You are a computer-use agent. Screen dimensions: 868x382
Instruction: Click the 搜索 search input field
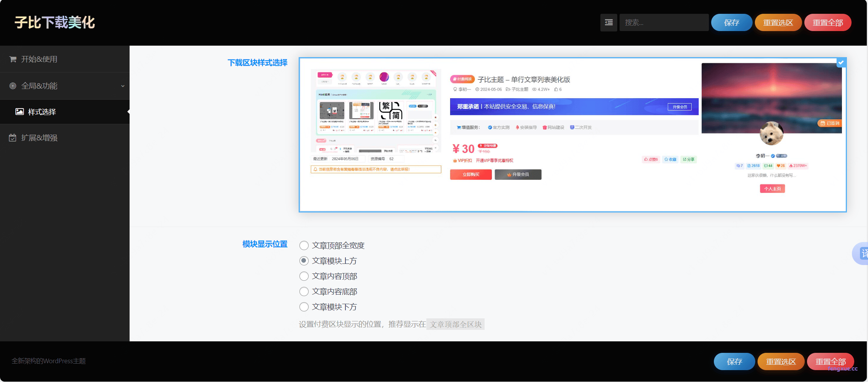(x=664, y=23)
